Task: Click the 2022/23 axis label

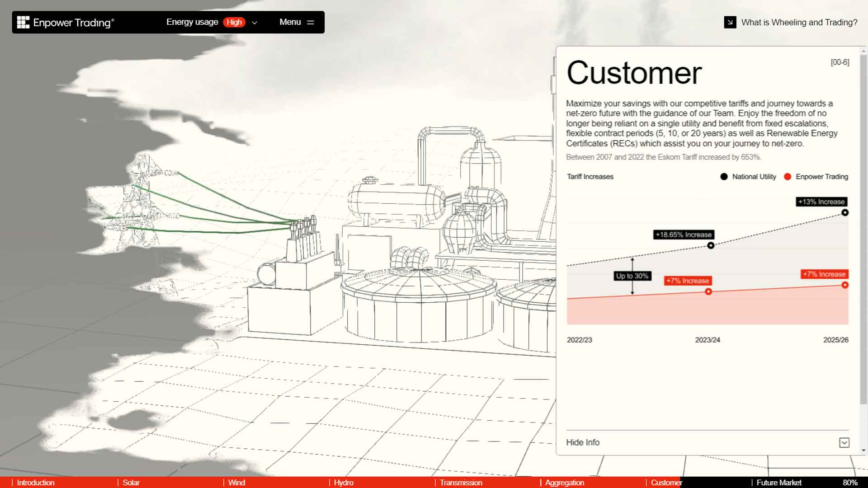Action: click(579, 340)
